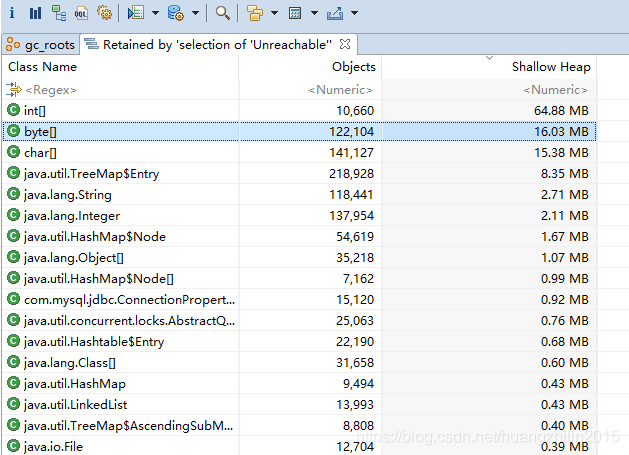Open the Histogram view
Screen dimensions: 629x455
pyautogui.click(x=35, y=13)
